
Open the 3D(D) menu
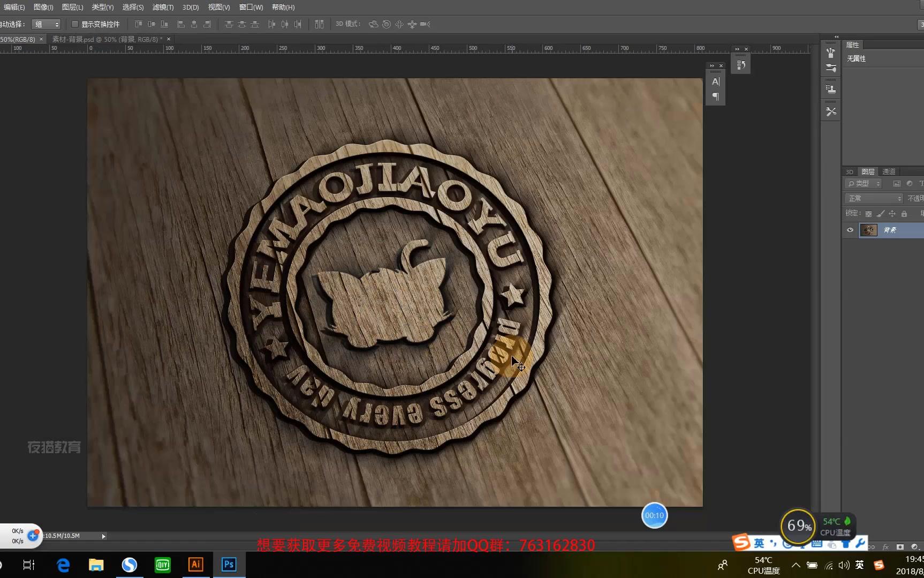click(x=191, y=7)
